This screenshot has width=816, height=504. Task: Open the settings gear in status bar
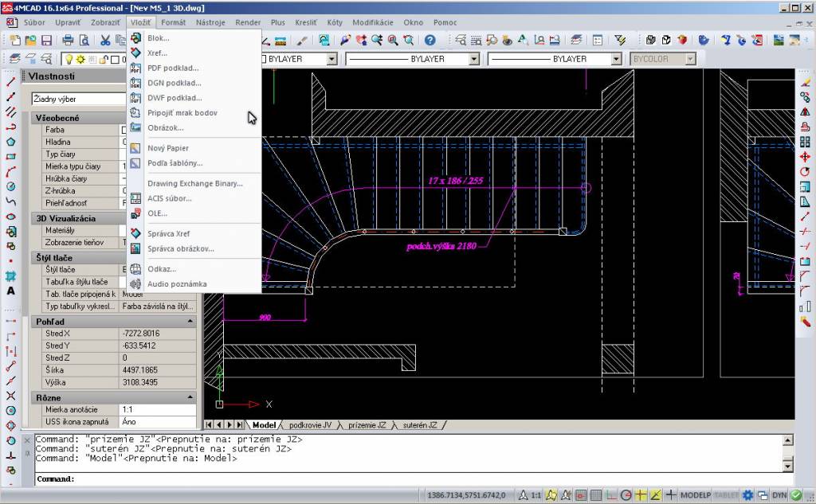[x=747, y=495]
